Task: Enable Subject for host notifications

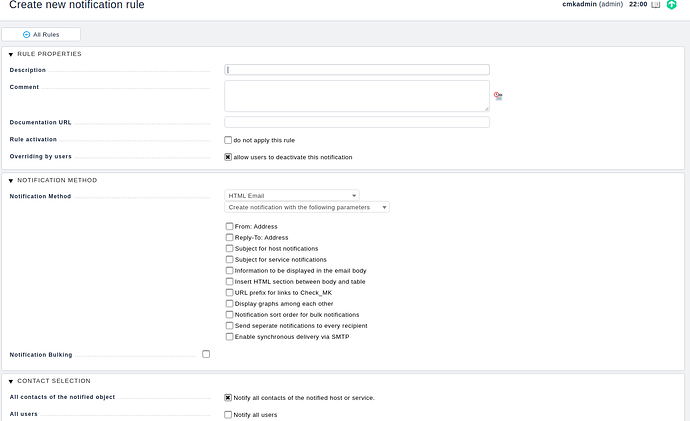Action: coord(229,248)
